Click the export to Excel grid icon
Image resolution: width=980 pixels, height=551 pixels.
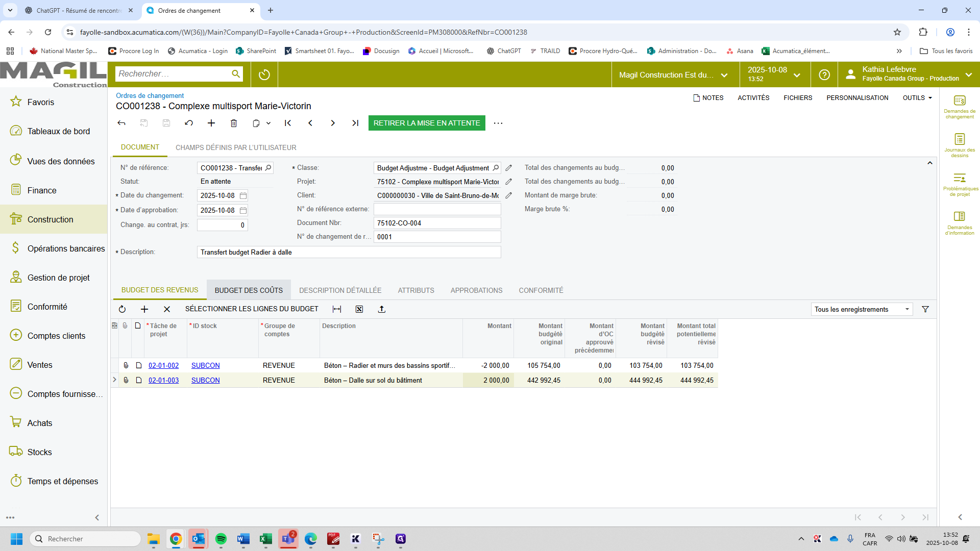(x=359, y=309)
